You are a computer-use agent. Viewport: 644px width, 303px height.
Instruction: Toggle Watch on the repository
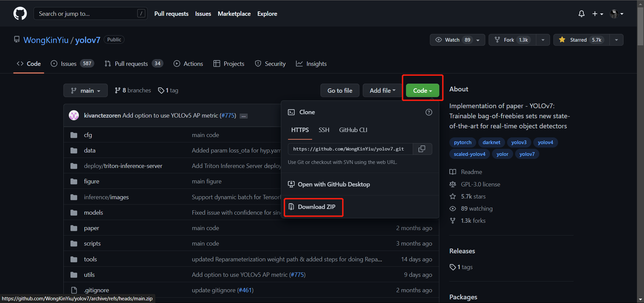click(452, 40)
